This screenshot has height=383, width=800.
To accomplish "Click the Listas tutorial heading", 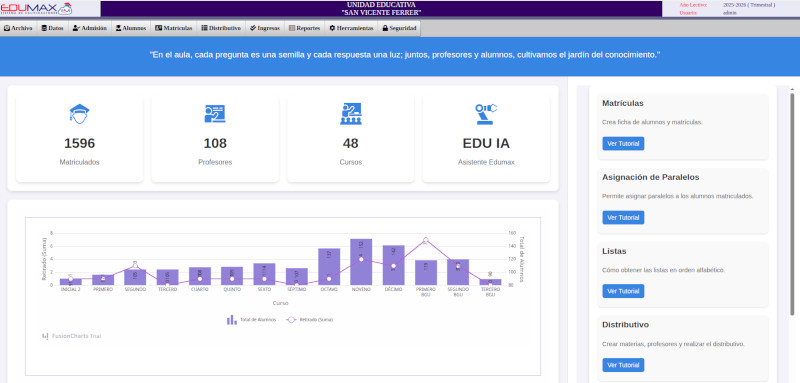I will pos(614,251).
